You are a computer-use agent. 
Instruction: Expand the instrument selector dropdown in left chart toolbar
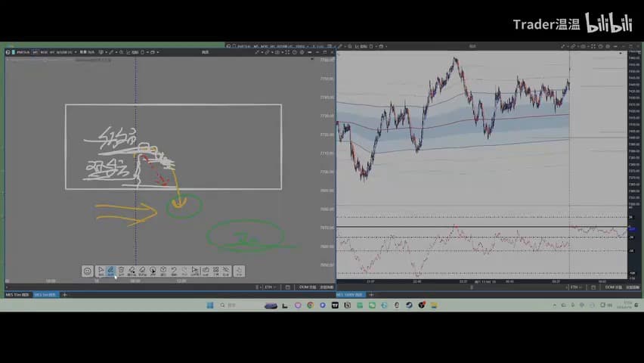[x=75, y=52]
